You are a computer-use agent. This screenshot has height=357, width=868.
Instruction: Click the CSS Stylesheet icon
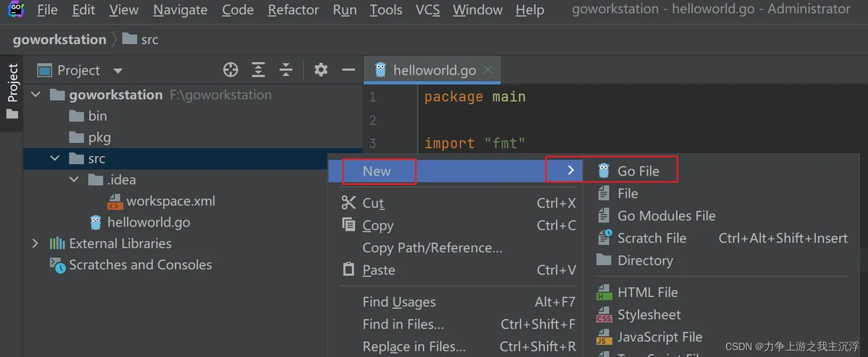pos(604,315)
